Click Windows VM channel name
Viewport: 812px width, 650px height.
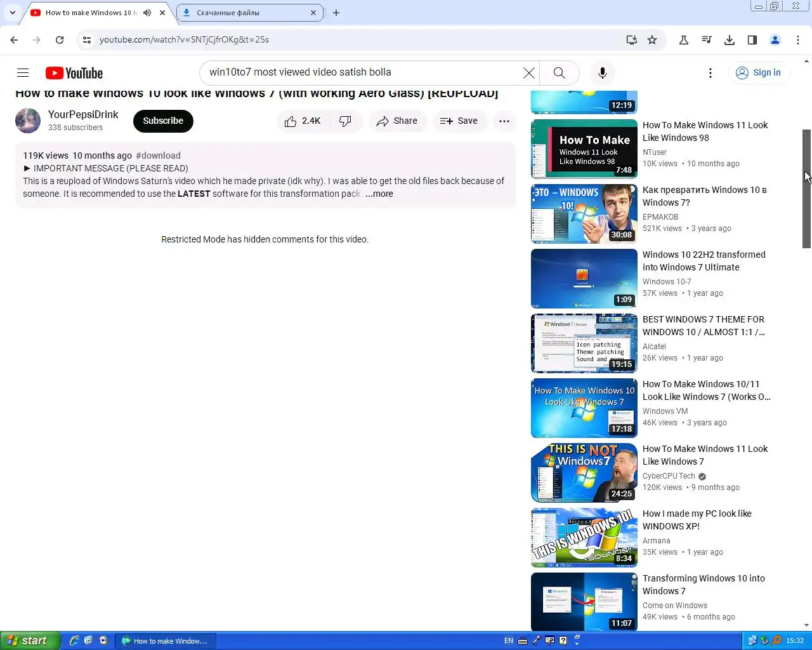point(665,411)
